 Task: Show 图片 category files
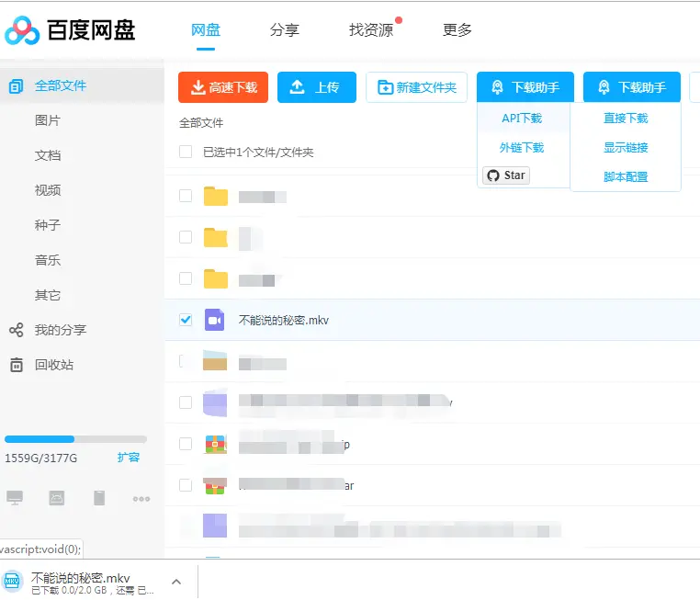click(48, 120)
